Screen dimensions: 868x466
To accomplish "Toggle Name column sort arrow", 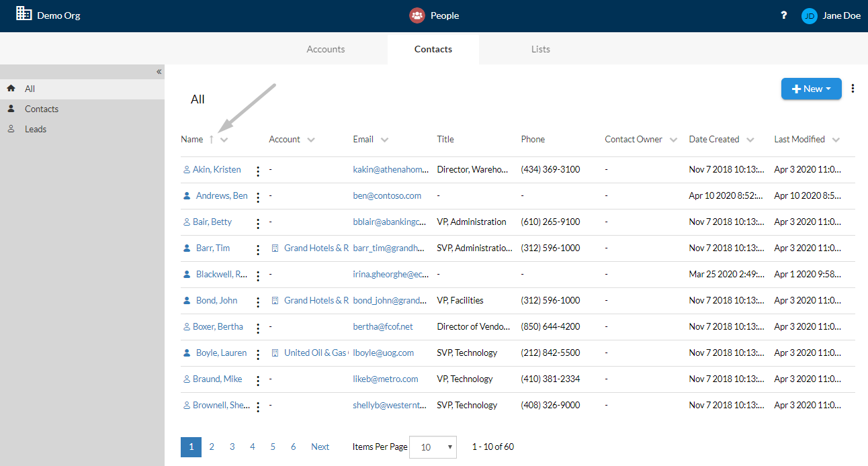I will (x=212, y=140).
